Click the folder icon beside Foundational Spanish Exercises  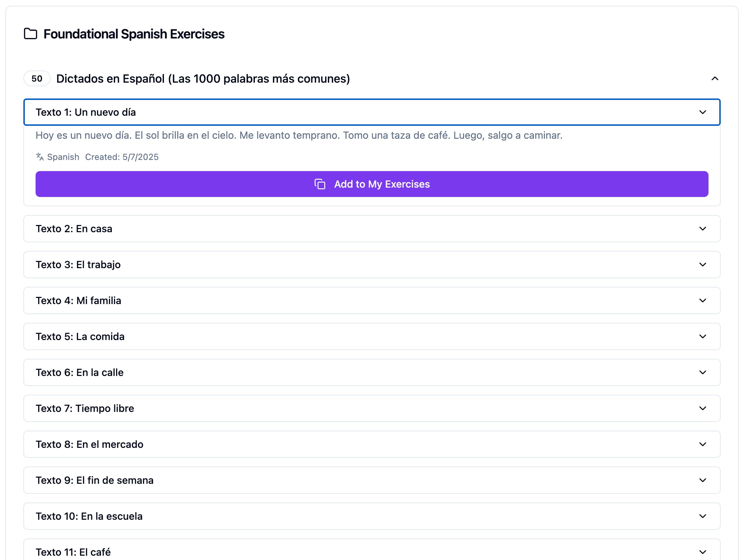point(31,34)
